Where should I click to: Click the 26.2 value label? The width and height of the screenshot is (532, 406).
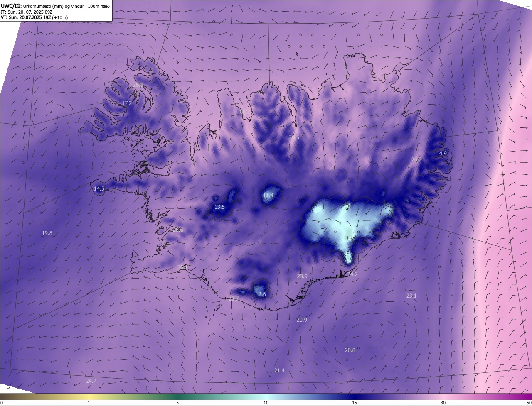[x=416, y=159]
